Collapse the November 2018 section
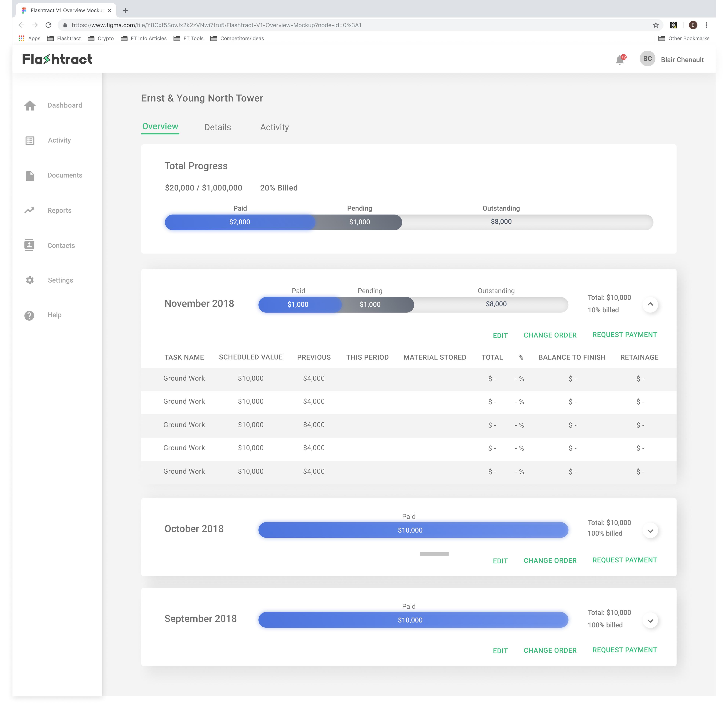728x704 pixels. (650, 305)
